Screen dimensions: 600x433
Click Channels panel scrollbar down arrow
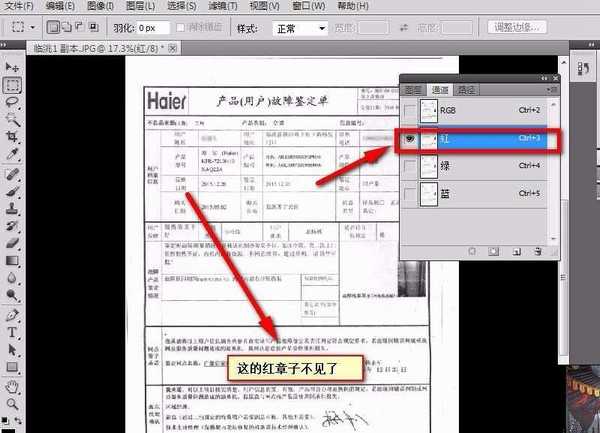(553, 239)
